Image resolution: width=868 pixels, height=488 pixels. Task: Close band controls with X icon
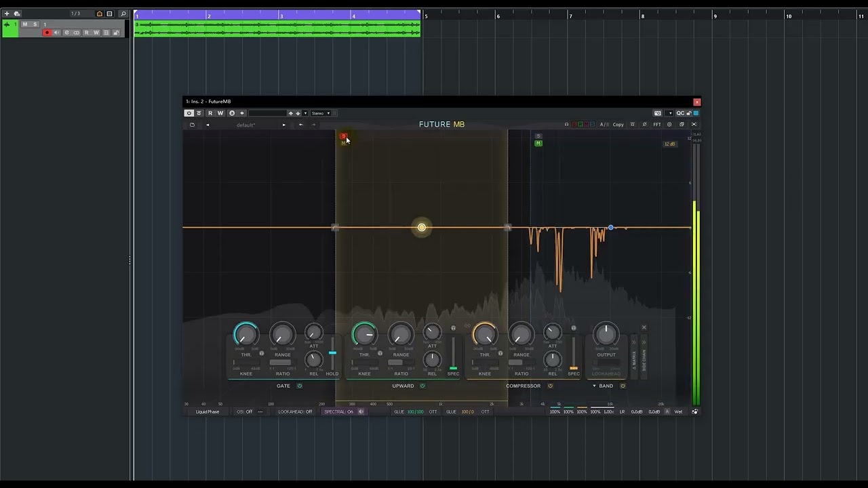click(x=644, y=327)
